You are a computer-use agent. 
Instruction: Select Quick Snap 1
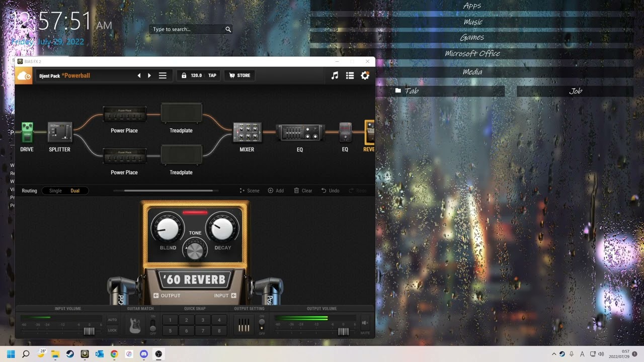click(170, 320)
